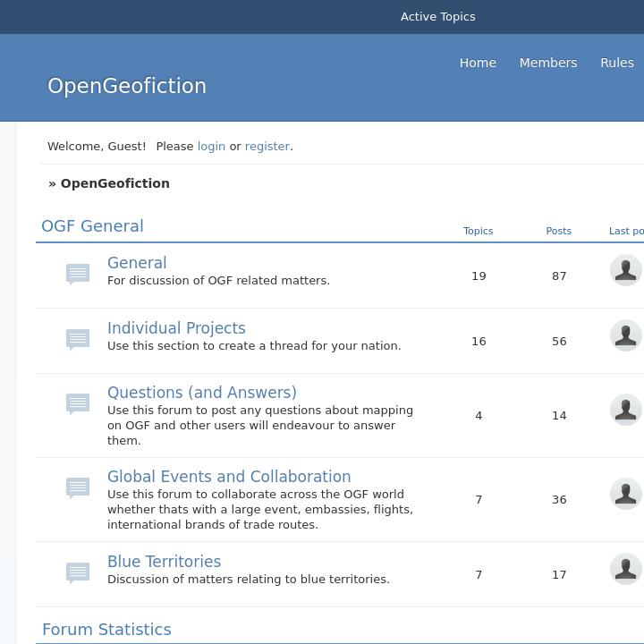Open the Individual Projects forum

tap(176, 328)
